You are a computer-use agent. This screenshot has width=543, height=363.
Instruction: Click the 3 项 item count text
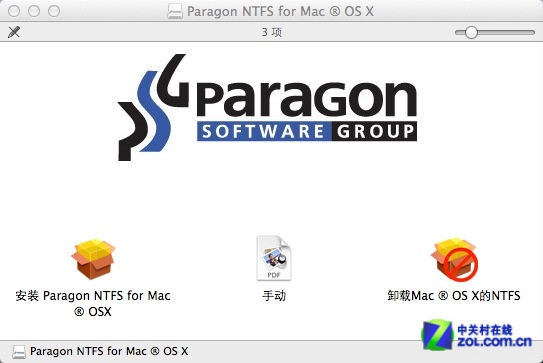pos(272,32)
